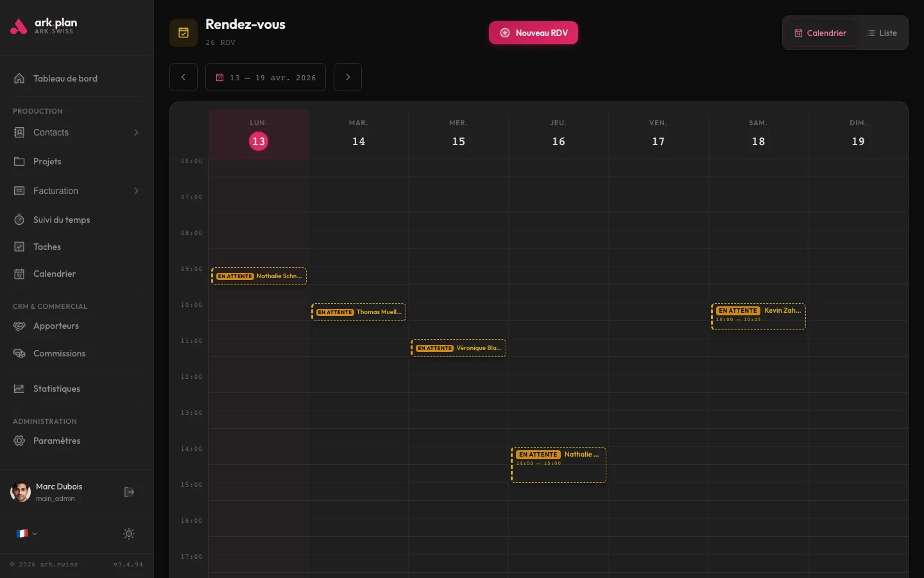The image size is (924, 578).
Task: Open Kevin Zah... appointment on Saturday
Action: click(x=758, y=317)
